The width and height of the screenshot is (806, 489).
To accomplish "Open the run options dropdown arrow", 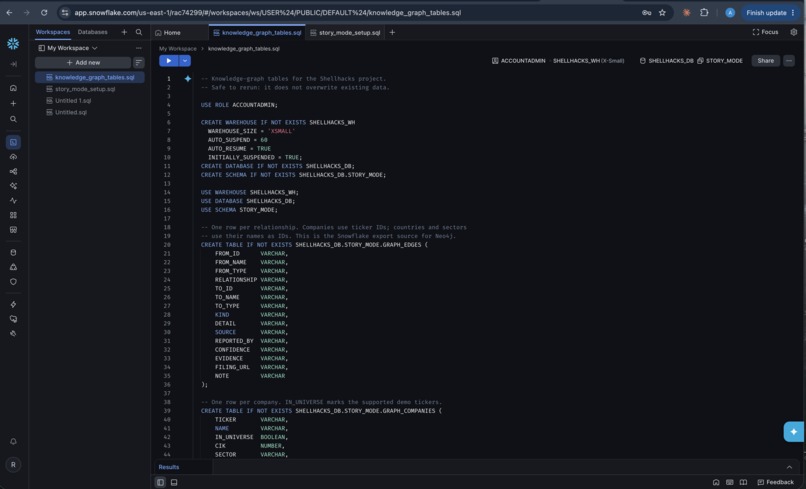I will point(185,61).
